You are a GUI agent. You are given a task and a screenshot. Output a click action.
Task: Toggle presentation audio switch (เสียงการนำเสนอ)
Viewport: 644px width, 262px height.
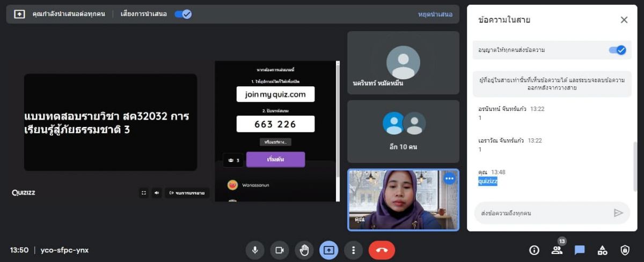183,14
